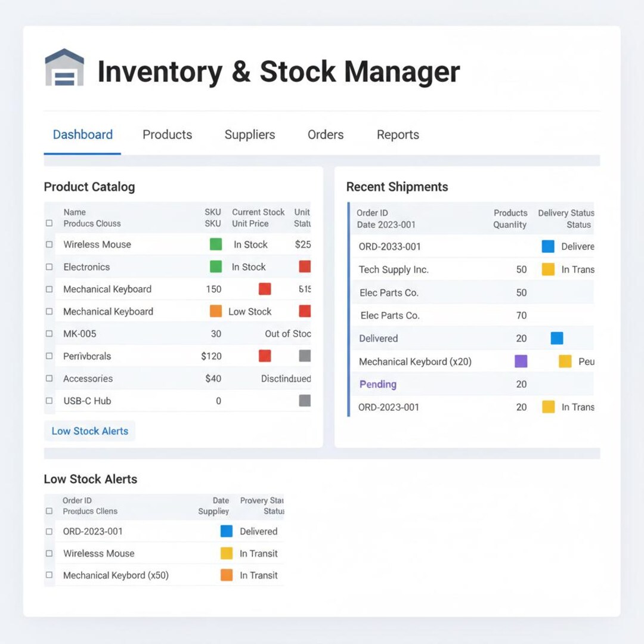Click yellow icon in shipments ORD-2023-001 row
Screen dimensions: 644x644
pyautogui.click(x=549, y=407)
